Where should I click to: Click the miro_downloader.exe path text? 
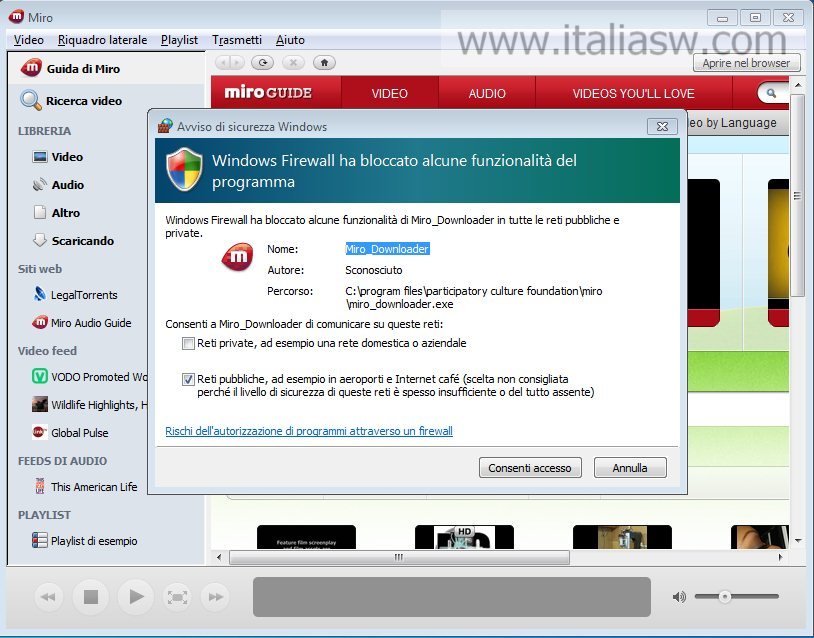coord(400,304)
